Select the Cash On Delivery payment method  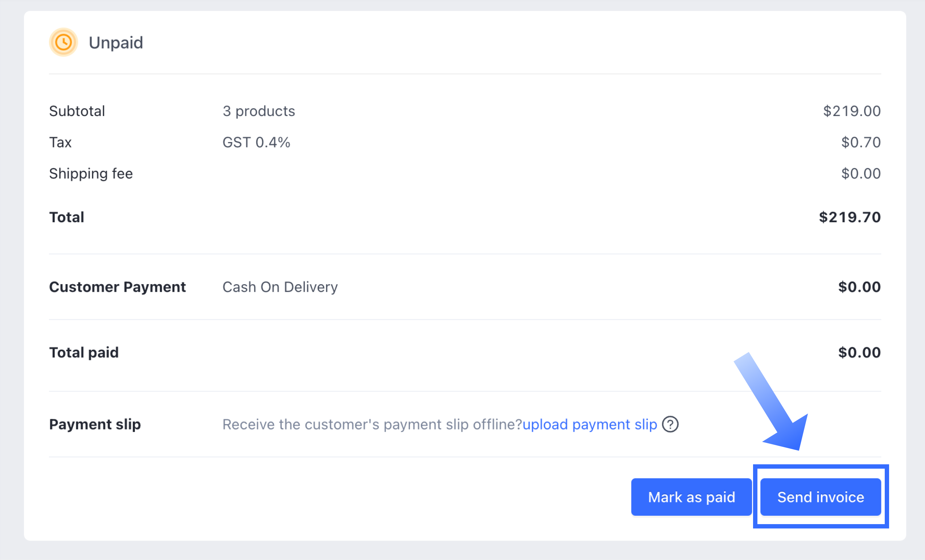coord(280,287)
